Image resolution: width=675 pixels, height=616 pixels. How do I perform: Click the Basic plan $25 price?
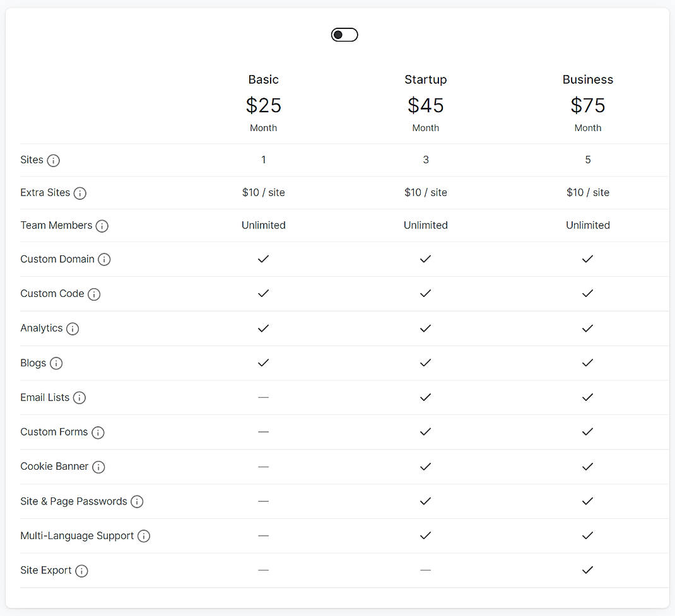point(263,105)
